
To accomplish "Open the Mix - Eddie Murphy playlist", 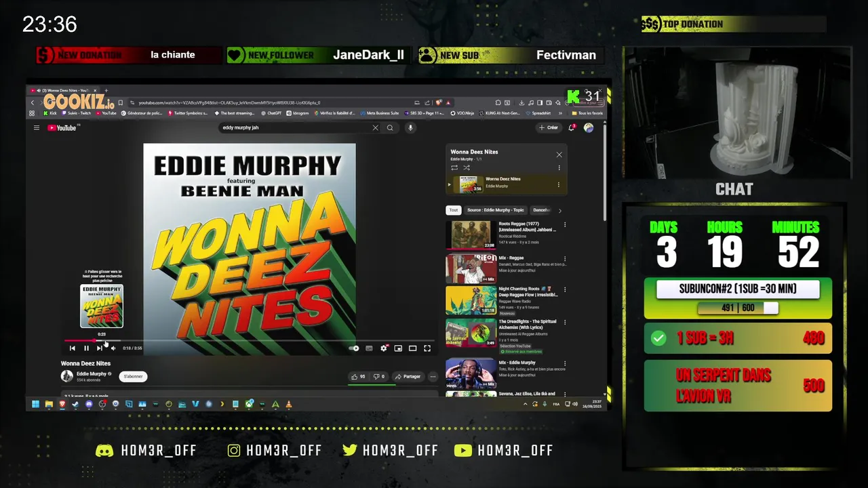I will (x=471, y=373).
